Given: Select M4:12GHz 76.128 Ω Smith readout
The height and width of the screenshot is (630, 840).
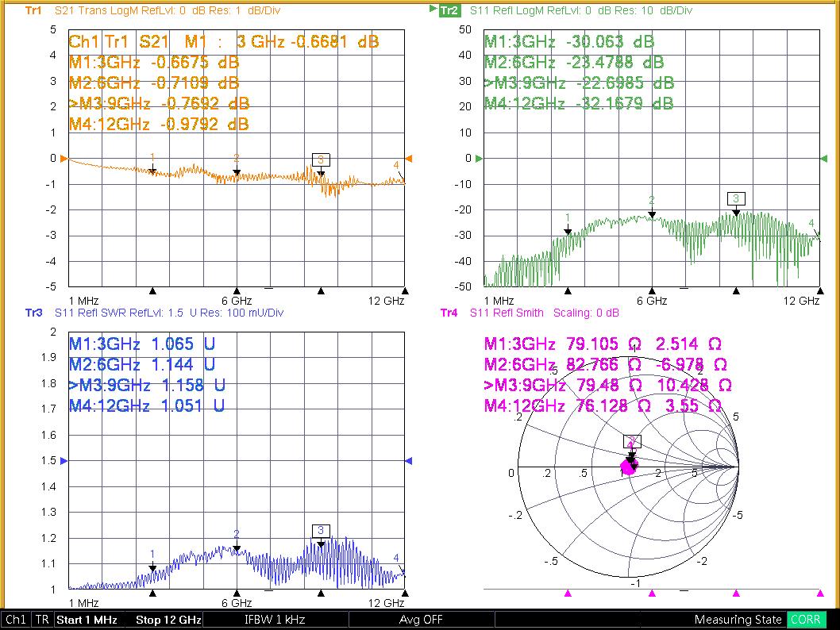Looking at the screenshot, I should [x=603, y=405].
